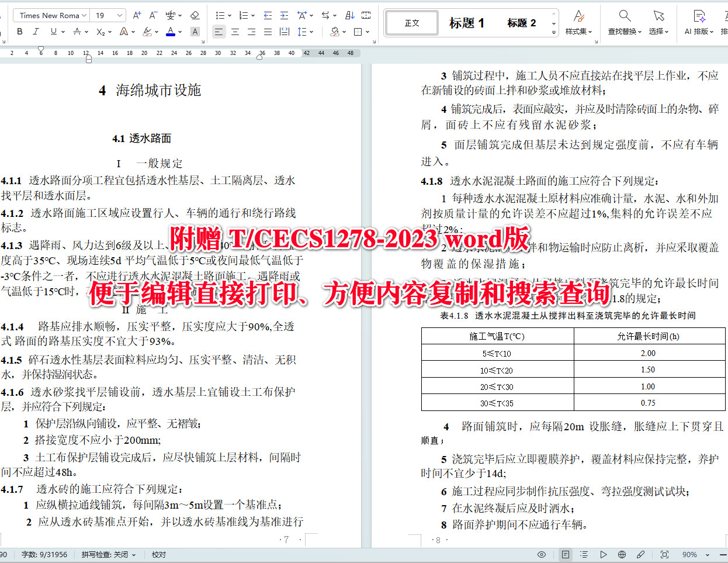Align paragraph to the right
Image resolution: width=728 pixels, height=563 pixels.
point(251,32)
